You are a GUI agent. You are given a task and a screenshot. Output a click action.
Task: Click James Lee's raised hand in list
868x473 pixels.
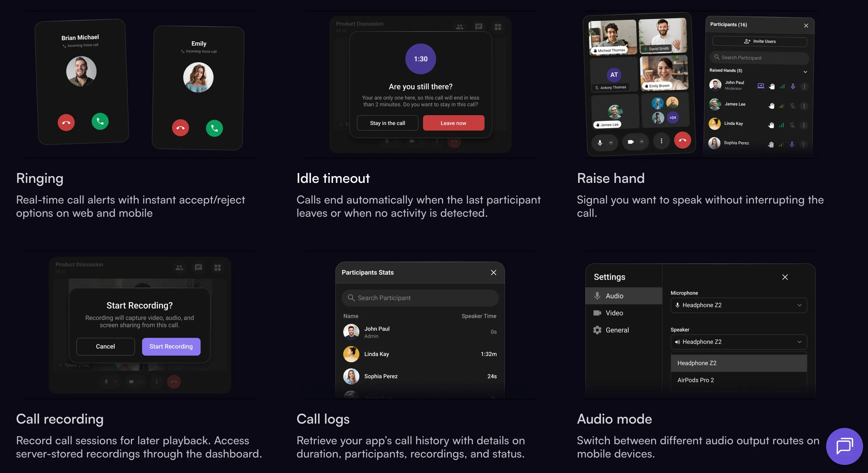coord(771,106)
